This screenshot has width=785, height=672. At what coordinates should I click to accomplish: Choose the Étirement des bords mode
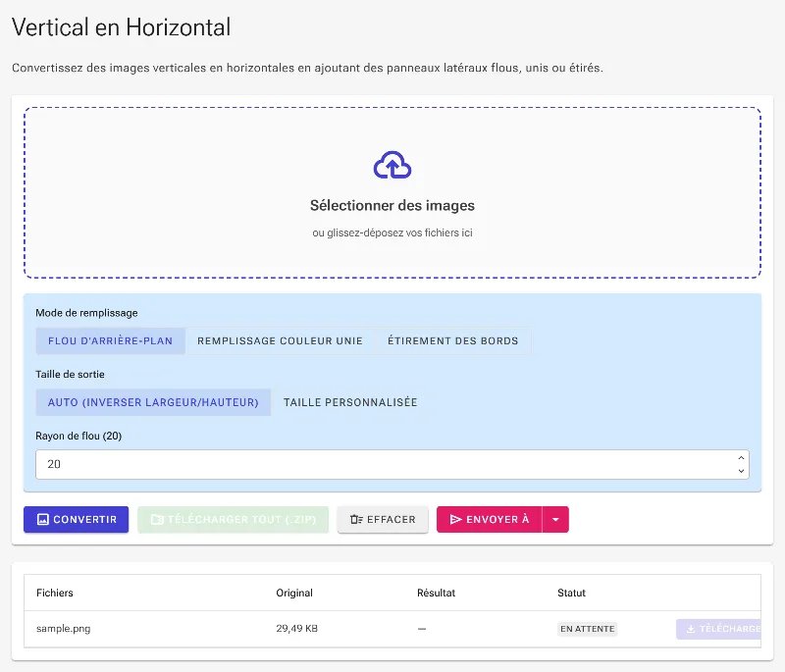point(453,340)
